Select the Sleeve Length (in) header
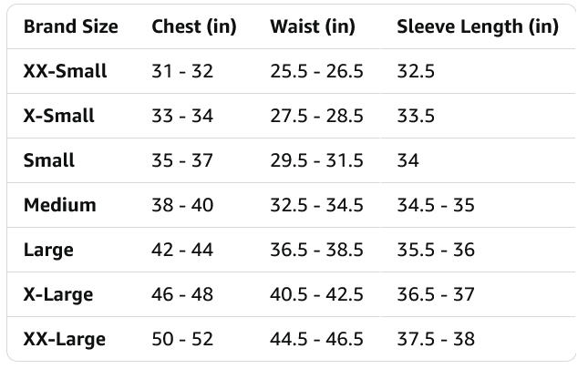The image size is (588, 369). (477, 26)
